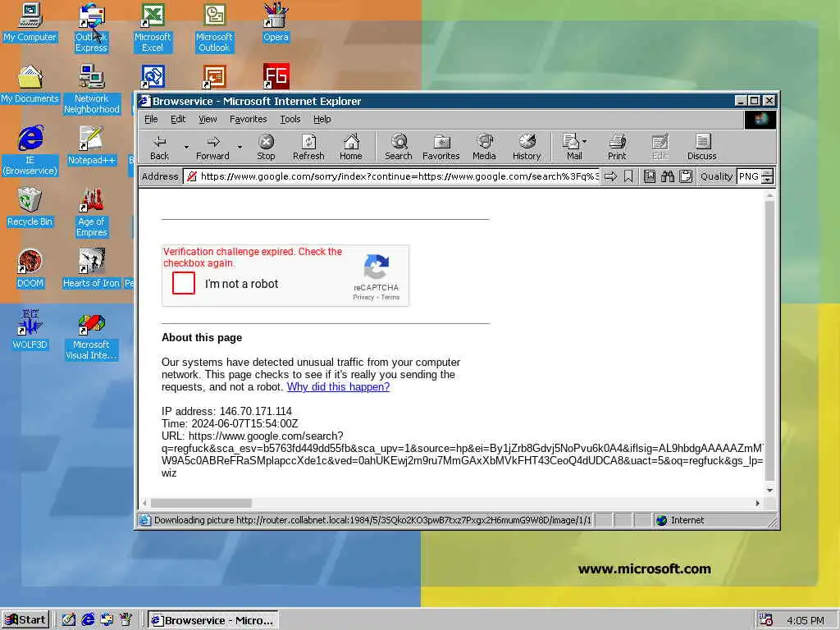
Task: Select the Network Neighborhood desktop icon
Action: pos(91,89)
